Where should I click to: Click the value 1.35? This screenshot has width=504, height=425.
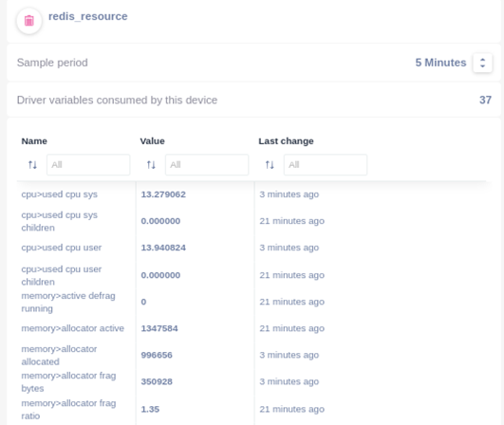tap(150, 409)
